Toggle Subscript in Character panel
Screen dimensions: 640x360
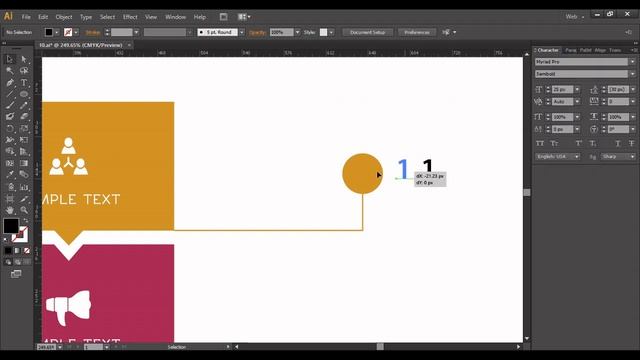pyautogui.click(x=593, y=143)
